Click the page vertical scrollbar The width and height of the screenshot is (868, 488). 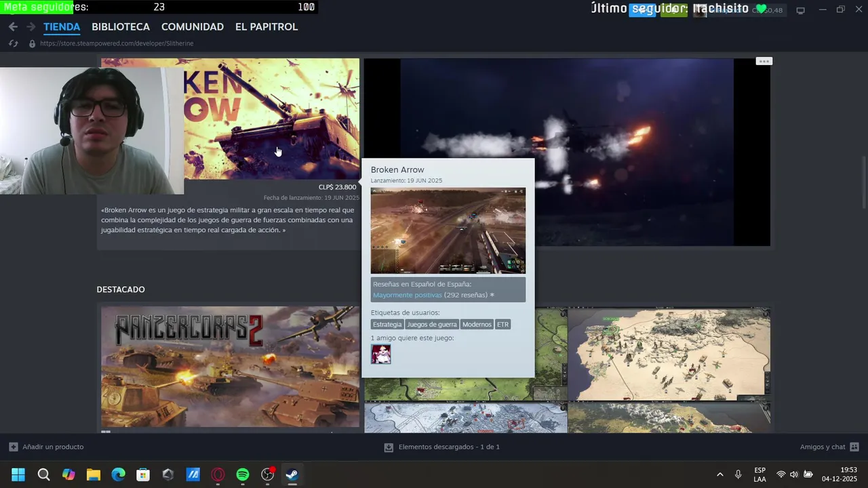(x=863, y=183)
